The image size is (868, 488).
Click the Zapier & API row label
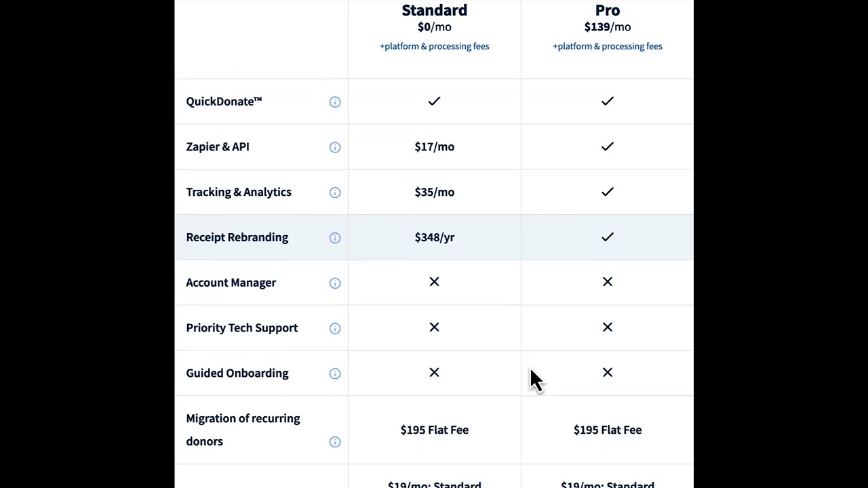218,147
